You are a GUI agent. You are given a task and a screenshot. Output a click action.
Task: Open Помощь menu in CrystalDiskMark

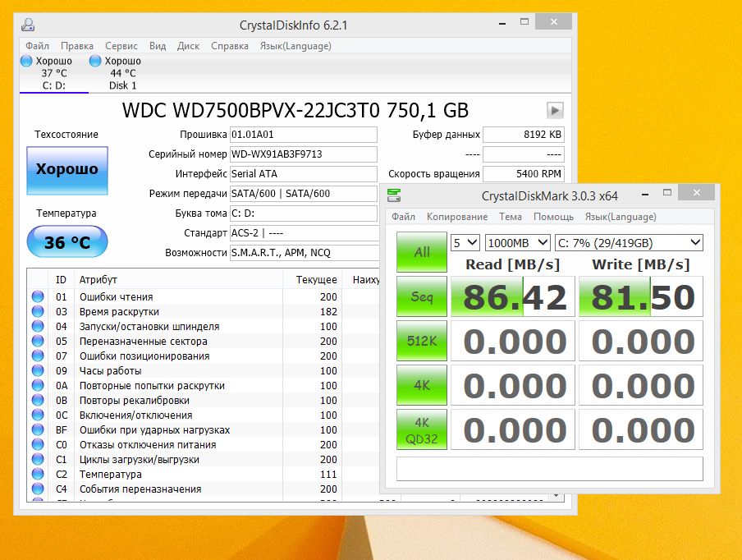tap(553, 217)
